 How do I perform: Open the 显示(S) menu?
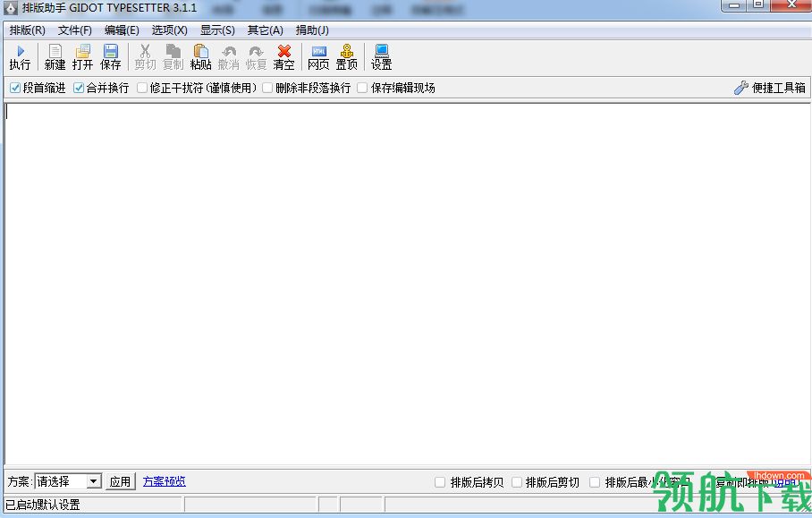coord(217,30)
